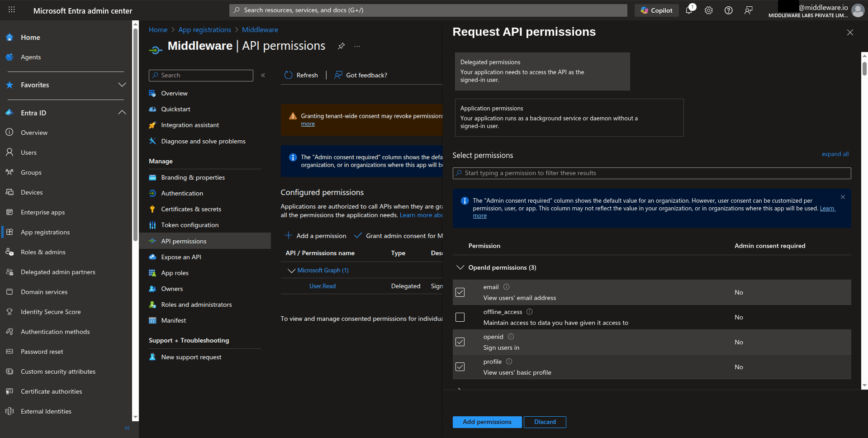Viewport: 868px width, 438px height.
Task: Collapse the Microsoft Graph permissions row
Action: point(291,270)
